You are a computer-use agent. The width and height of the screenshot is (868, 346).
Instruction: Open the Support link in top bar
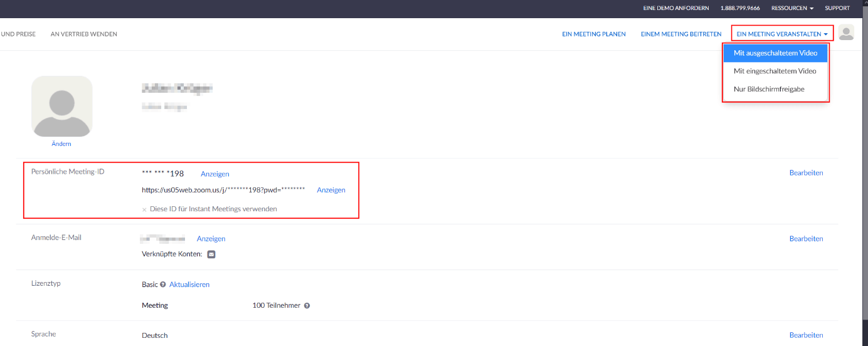coord(837,8)
